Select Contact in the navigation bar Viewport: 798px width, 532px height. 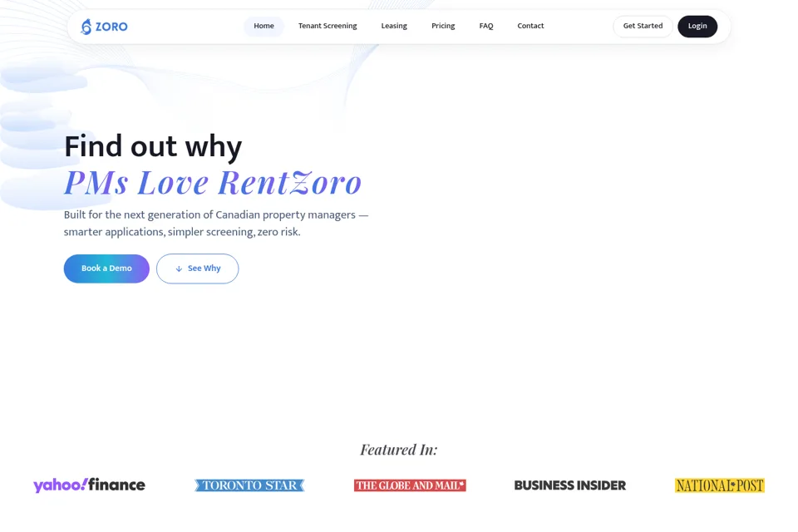tap(530, 26)
